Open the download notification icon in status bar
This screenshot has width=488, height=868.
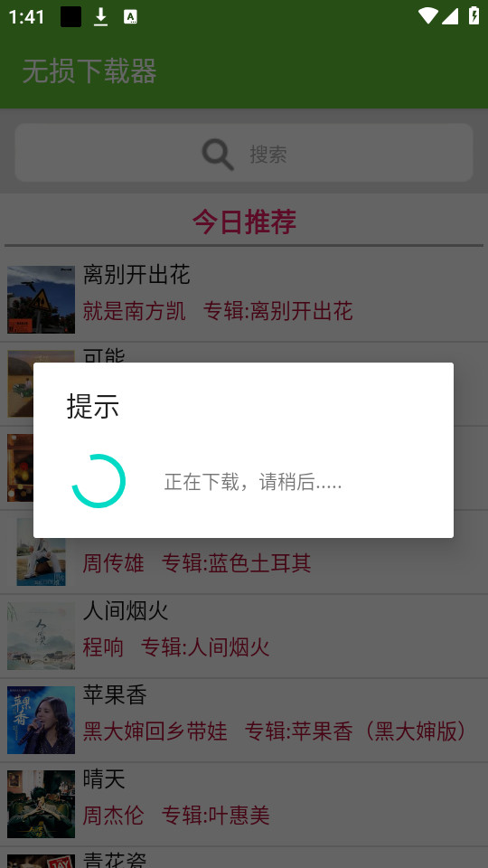(x=100, y=16)
